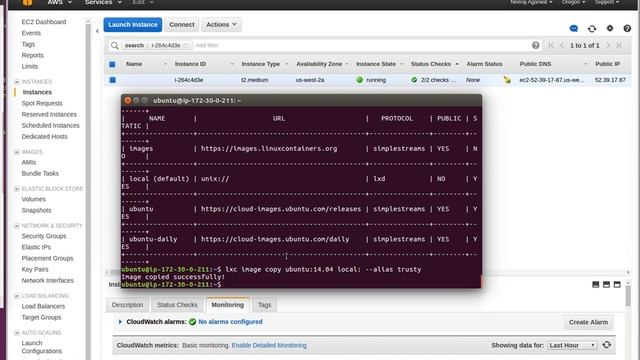Screen dimensions: 640x360
Task: Toggle checkbox for instance i-264c4d3e
Action: [x=113, y=80]
